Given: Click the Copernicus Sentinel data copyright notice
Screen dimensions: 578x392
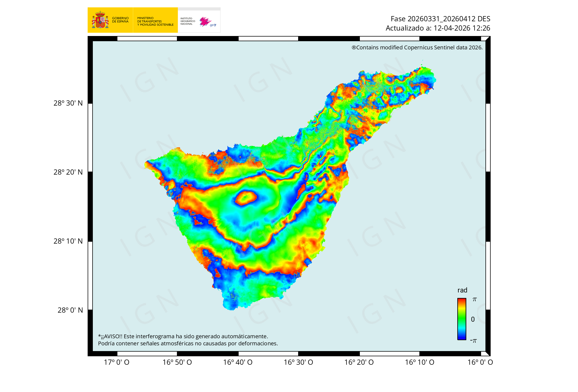Looking at the screenshot, I should click(417, 47).
